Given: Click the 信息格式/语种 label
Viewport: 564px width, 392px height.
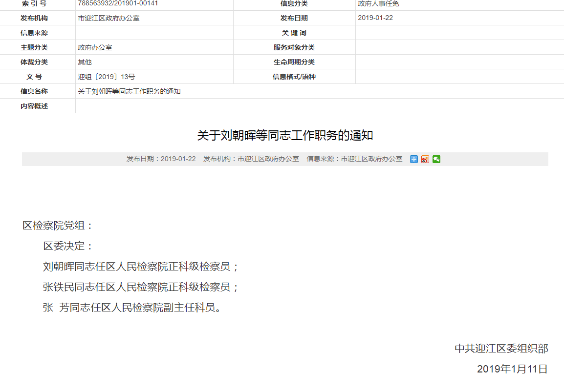Looking at the screenshot, I should [294, 77].
